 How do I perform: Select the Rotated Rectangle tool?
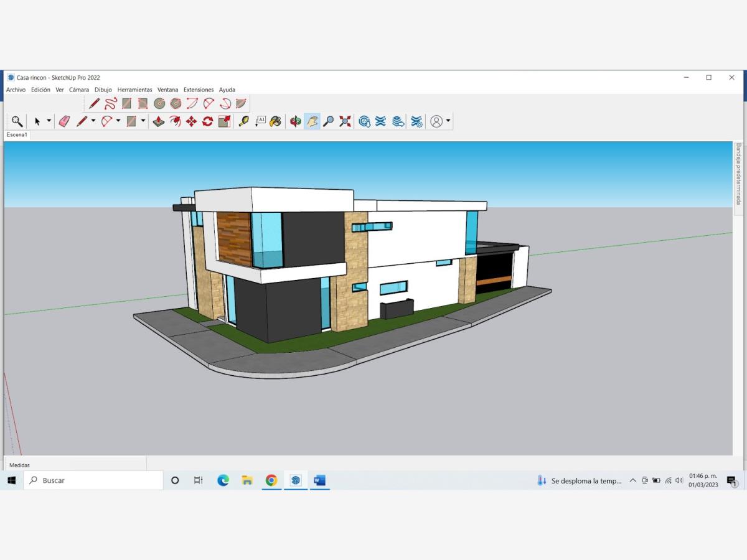[x=143, y=103]
